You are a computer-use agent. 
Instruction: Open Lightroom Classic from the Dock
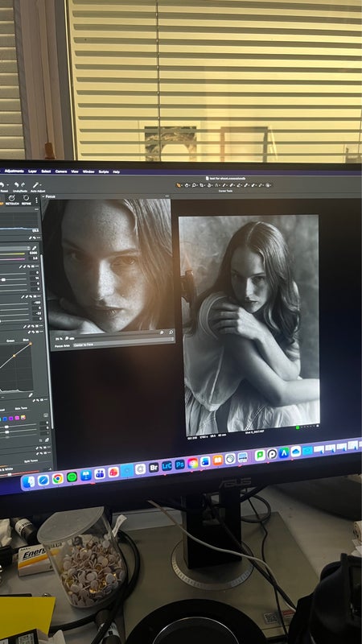coord(167,466)
